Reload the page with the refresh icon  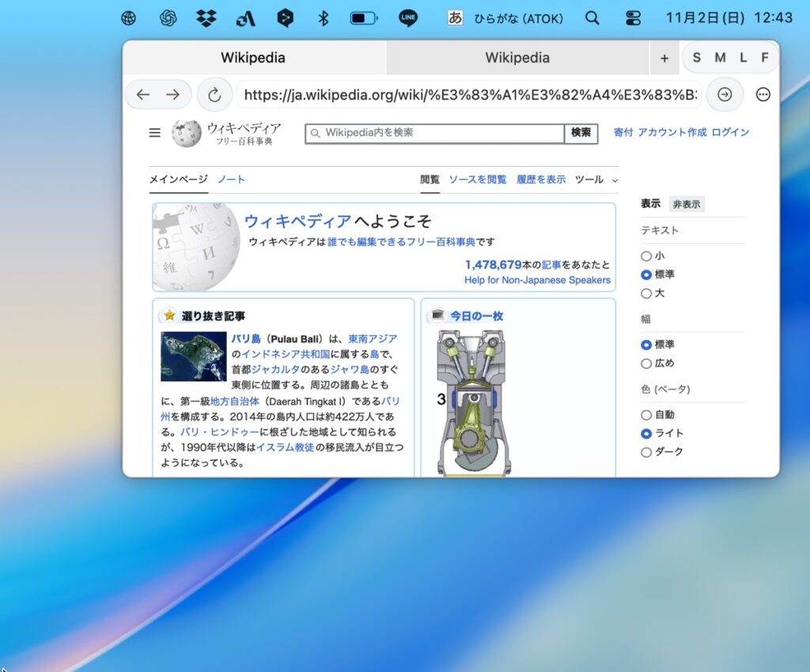[214, 95]
